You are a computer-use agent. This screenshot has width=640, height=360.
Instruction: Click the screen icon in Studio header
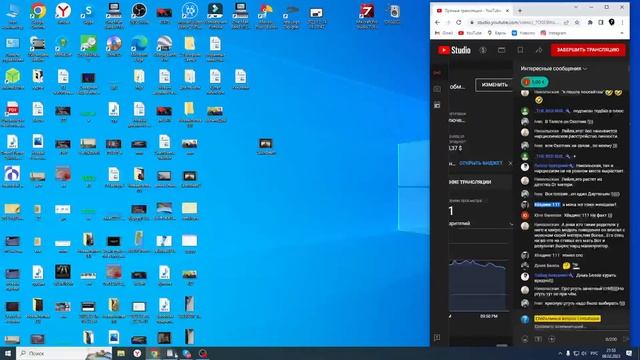[x=501, y=50]
